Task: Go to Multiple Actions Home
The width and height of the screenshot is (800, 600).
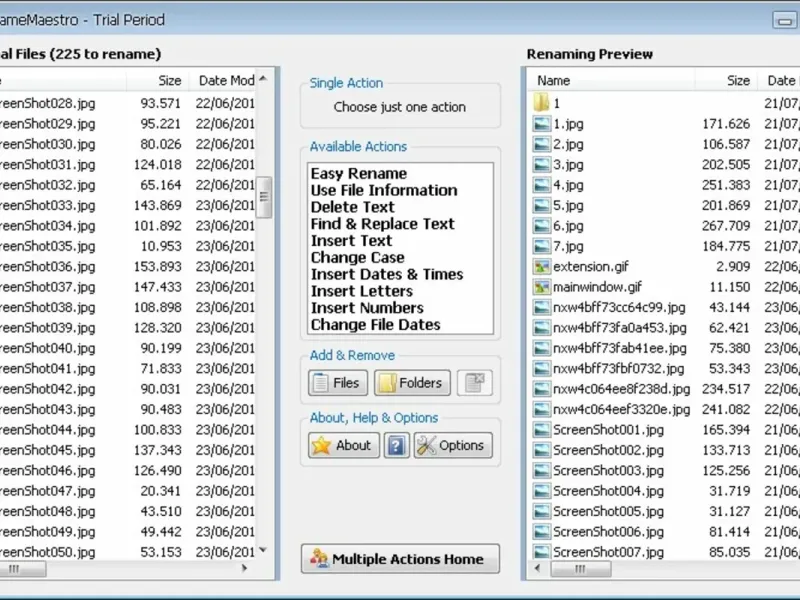Action: tap(400, 559)
